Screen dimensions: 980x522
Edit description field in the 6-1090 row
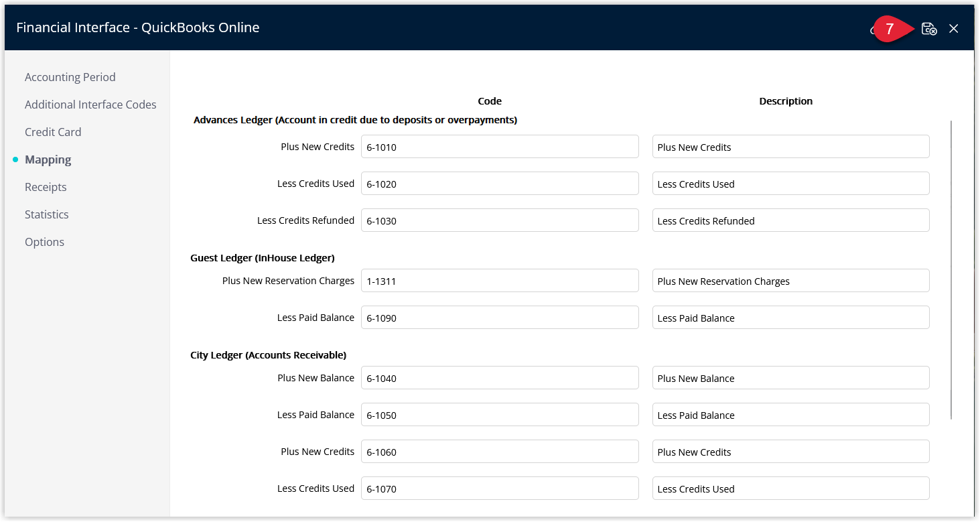click(x=790, y=318)
